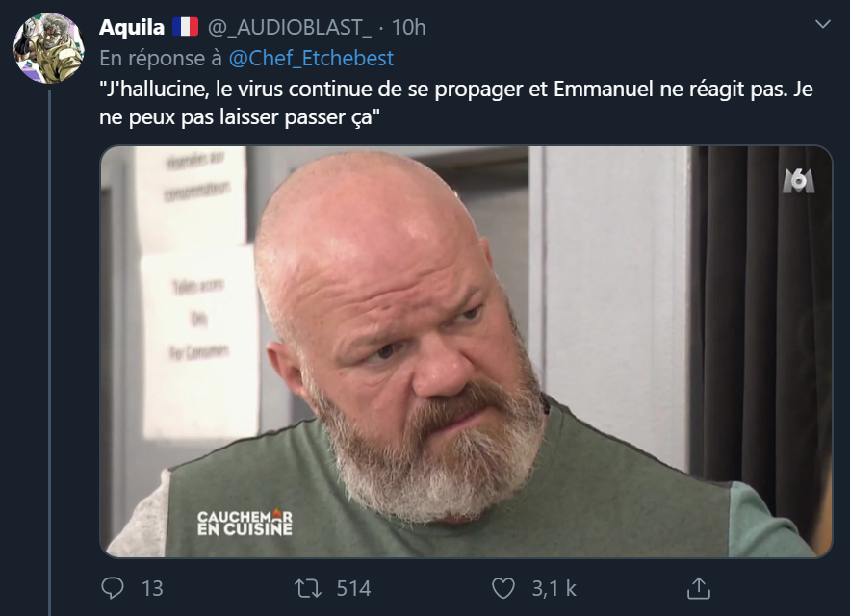Follow the @Chef_Etchebest mention link
Screen dimensions: 850x616
[x=311, y=58]
